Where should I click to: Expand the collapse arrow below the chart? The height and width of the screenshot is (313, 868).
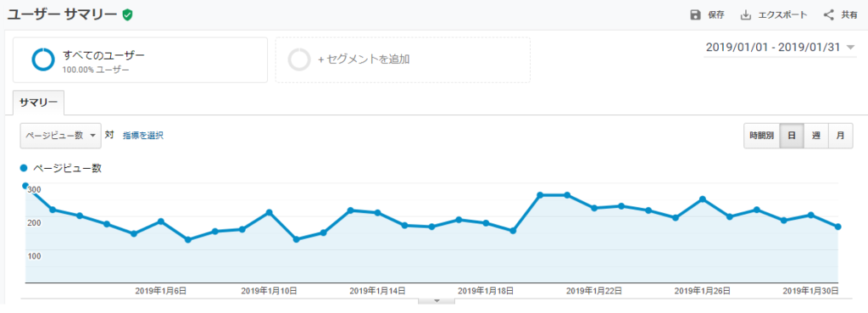[x=437, y=301]
